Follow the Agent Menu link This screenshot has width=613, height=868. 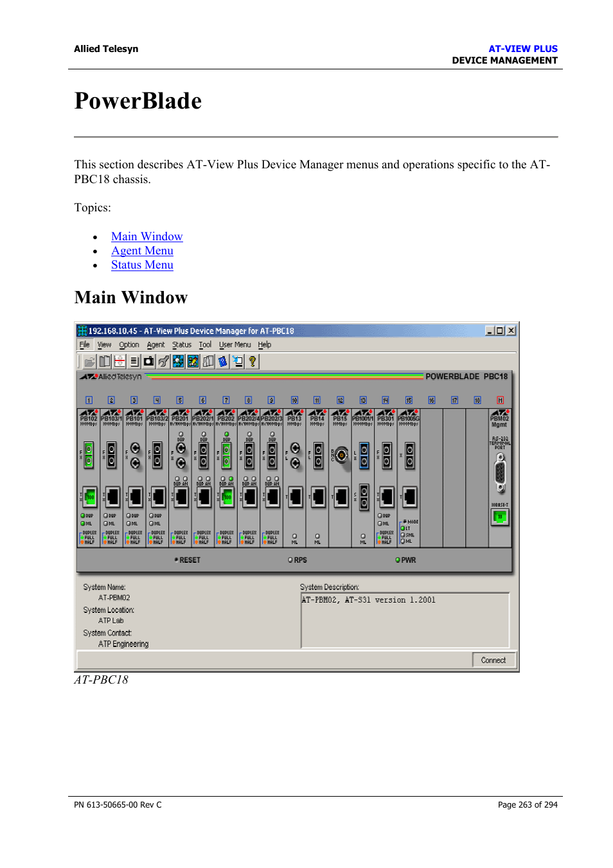[x=142, y=251]
